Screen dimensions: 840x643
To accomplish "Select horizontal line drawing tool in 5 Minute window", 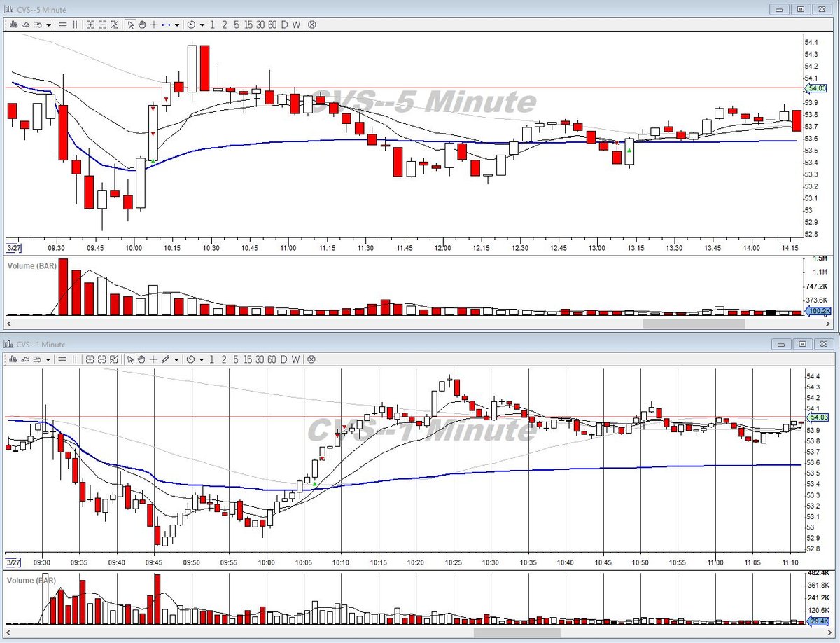I will (166, 25).
